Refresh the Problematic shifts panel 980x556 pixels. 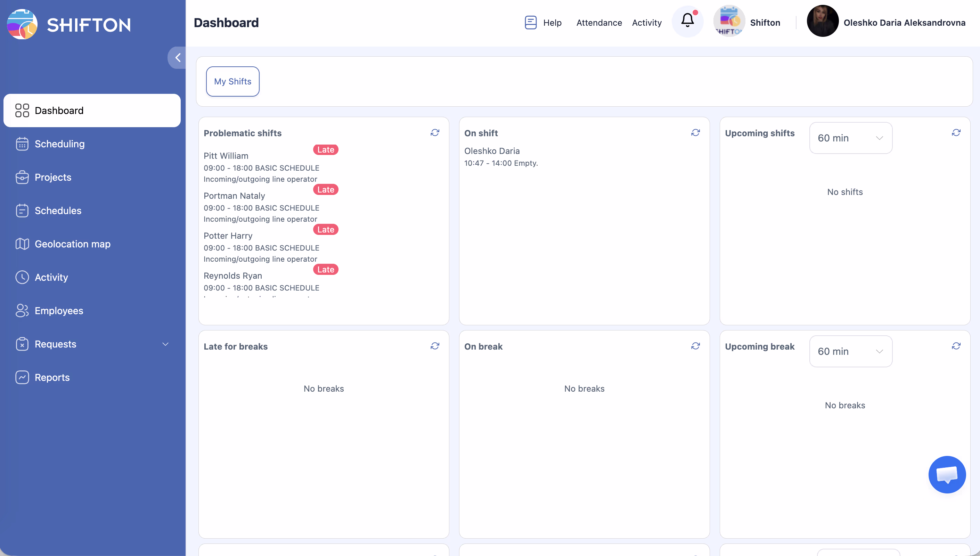click(x=435, y=132)
